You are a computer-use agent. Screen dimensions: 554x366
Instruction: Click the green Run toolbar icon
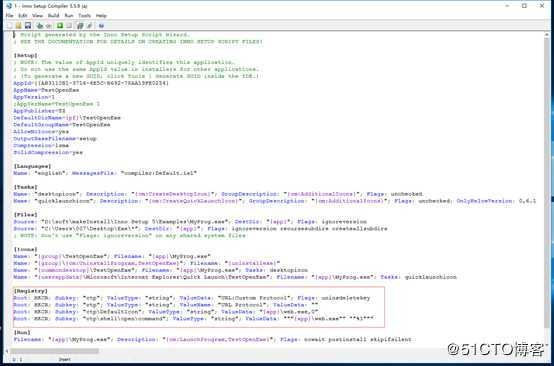pyautogui.click(x=60, y=25)
